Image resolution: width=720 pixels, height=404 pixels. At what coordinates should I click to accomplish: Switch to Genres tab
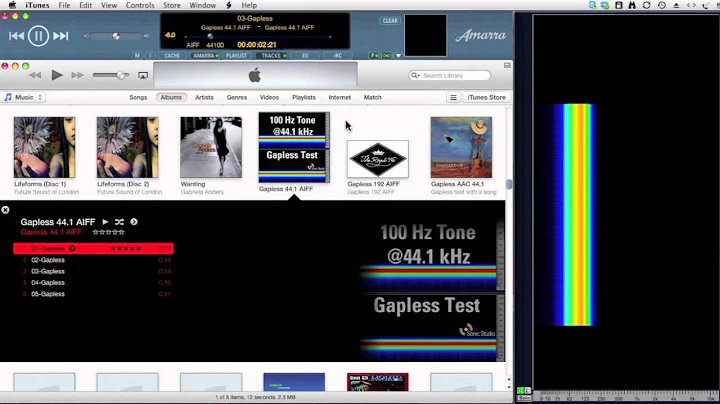(x=237, y=97)
